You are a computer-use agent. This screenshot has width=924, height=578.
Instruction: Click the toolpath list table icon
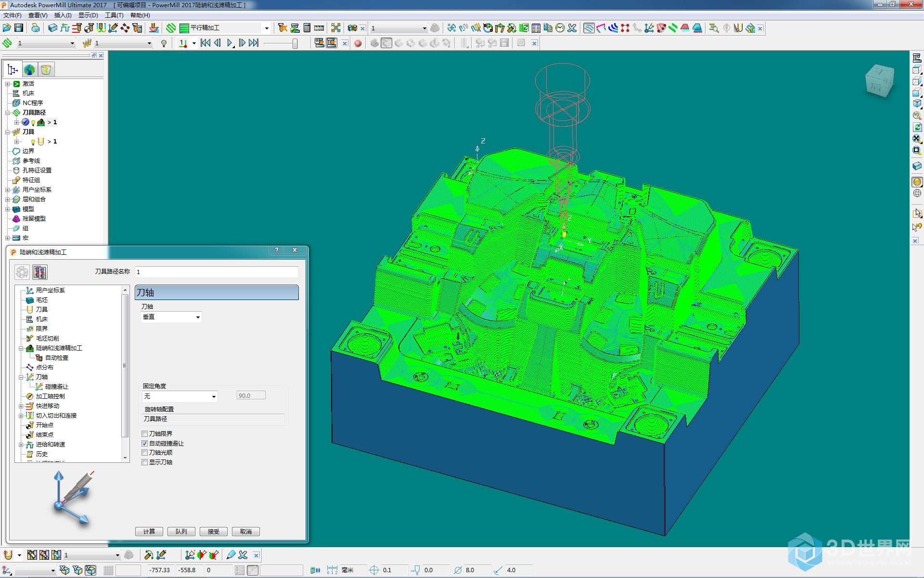tap(536, 28)
